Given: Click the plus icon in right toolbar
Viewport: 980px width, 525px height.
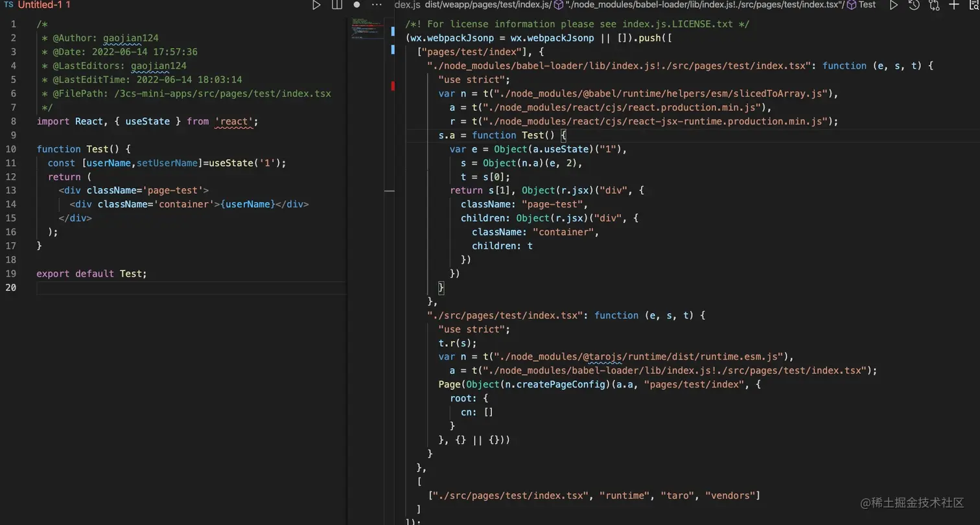Looking at the screenshot, I should click(x=954, y=5).
